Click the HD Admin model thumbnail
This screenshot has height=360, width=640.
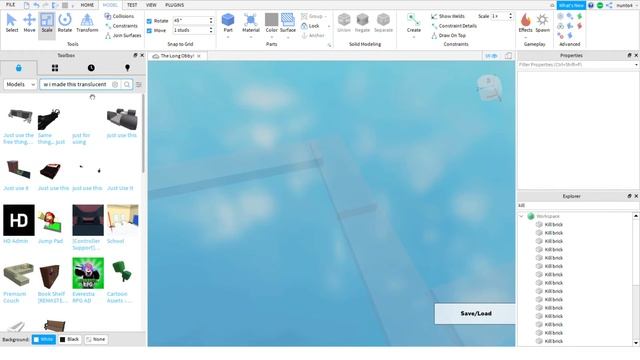[19, 220]
